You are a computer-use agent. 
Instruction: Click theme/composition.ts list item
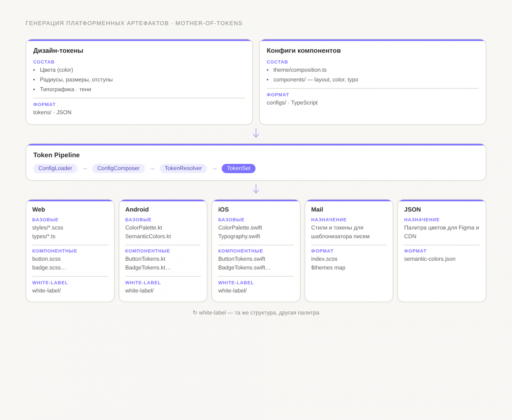(x=300, y=70)
